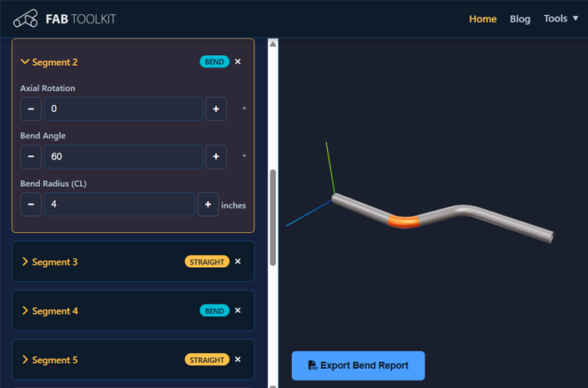Open the Tools dropdown menu

[561, 18]
